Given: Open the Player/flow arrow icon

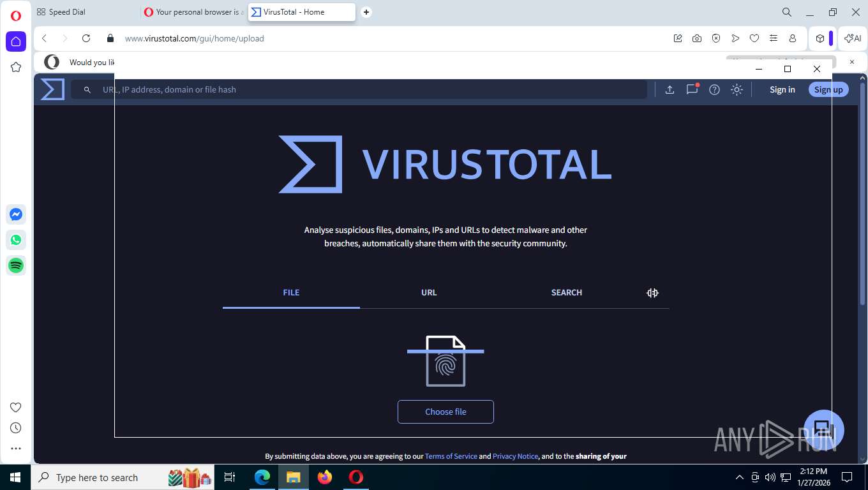Looking at the screenshot, I should click(x=735, y=38).
